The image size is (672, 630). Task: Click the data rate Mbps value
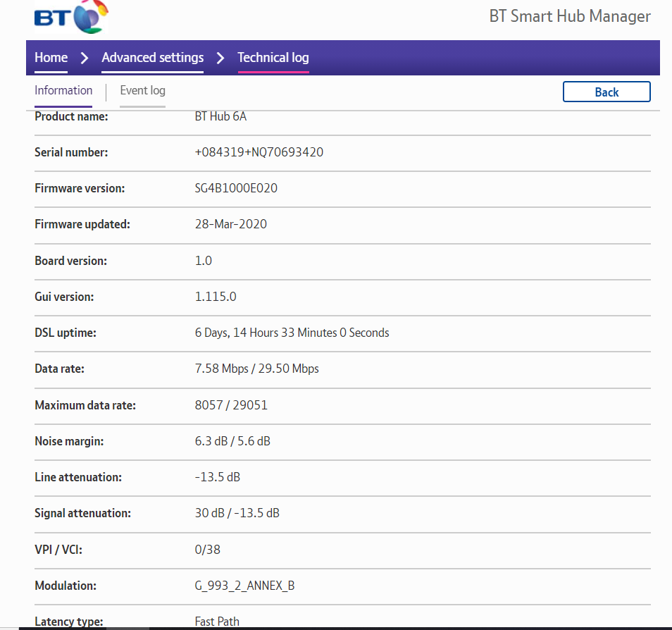(256, 369)
